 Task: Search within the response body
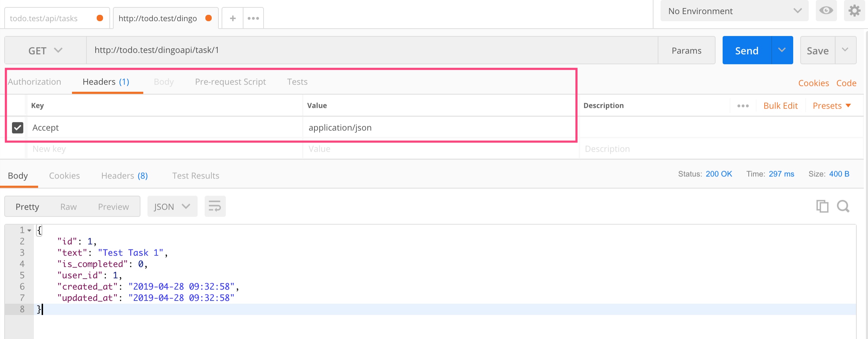[843, 206]
